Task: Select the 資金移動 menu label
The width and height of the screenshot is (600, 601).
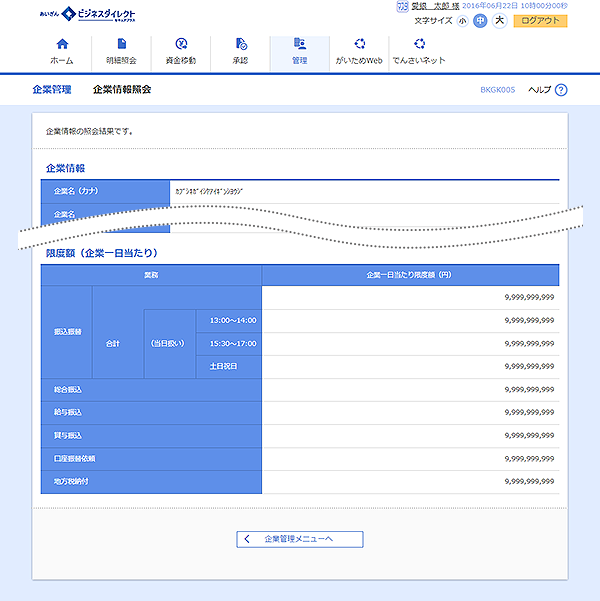Action: pyautogui.click(x=181, y=61)
